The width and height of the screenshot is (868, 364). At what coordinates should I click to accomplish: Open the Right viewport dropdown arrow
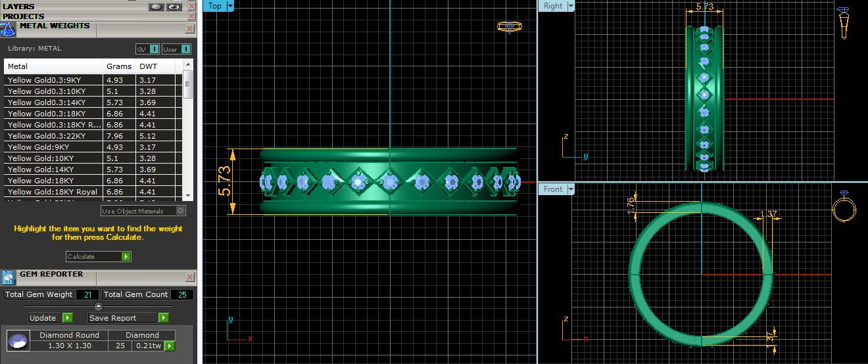click(570, 6)
